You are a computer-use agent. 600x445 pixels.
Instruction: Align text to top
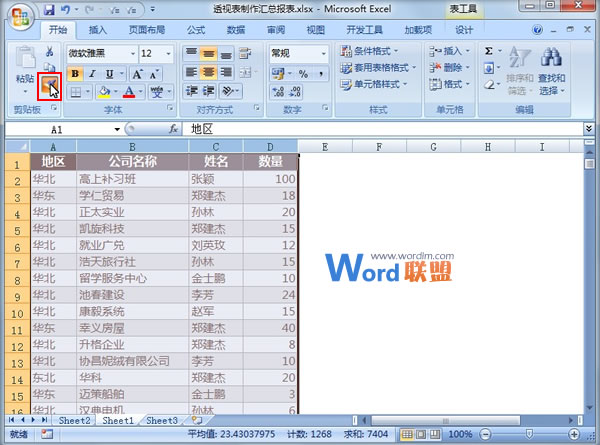point(191,53)
